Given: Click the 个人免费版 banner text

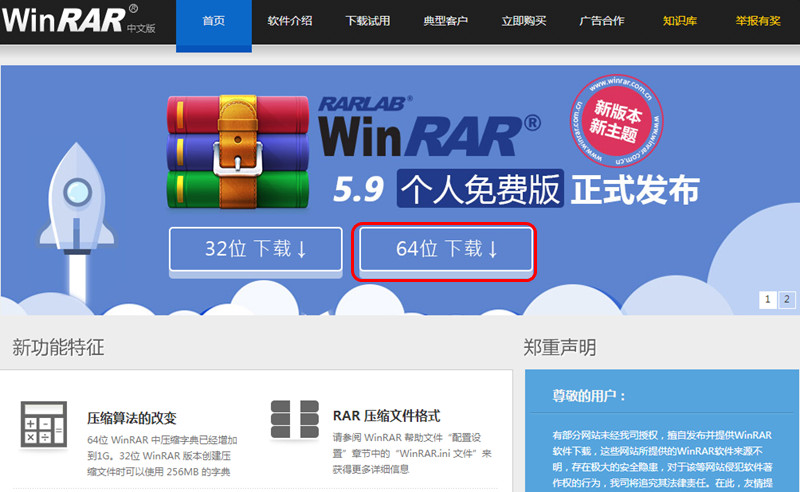Looking at the screenshot, I should click(x=480, y=189).
